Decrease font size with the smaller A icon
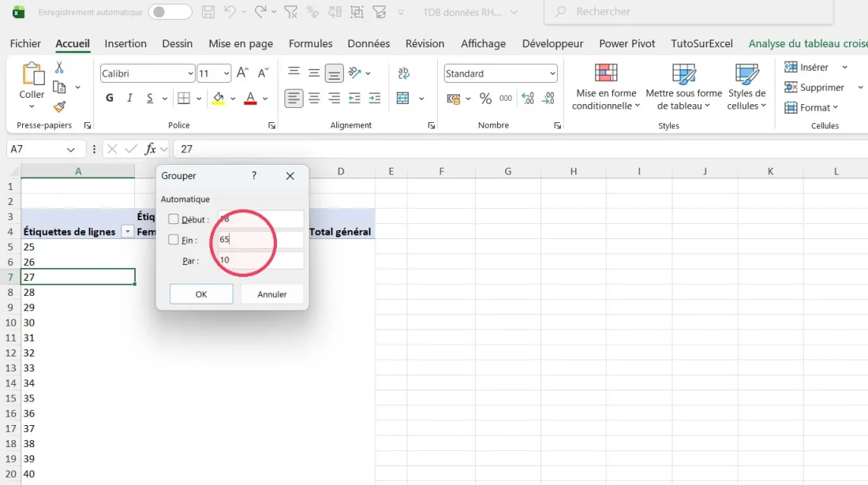The image size is (868, 485). pyautogui.click(x=263, y=73)
